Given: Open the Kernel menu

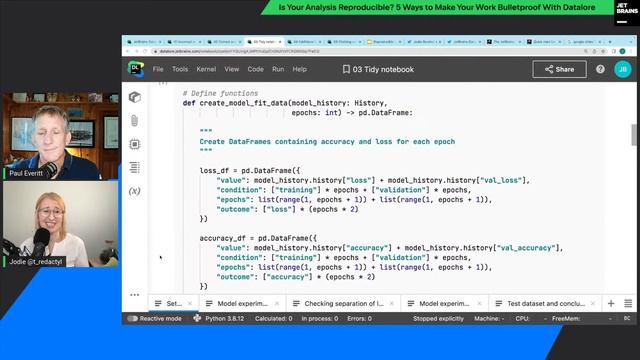Looking at the screenshot, I should click(x=206, y=69).
